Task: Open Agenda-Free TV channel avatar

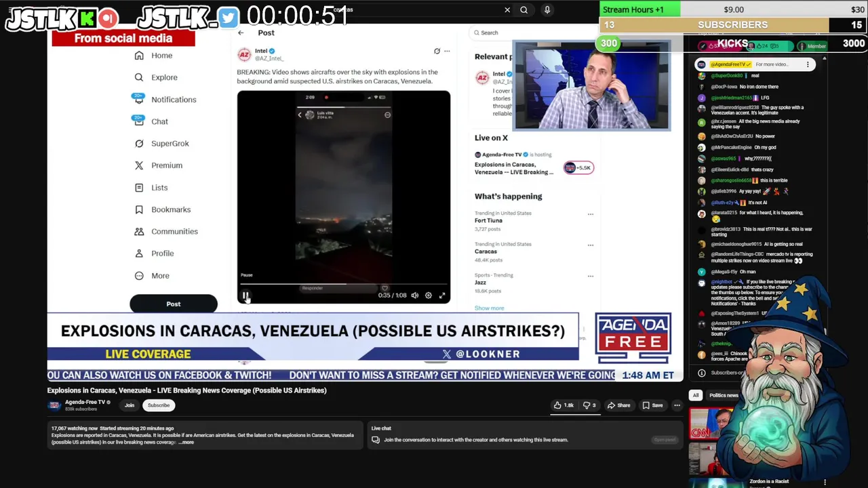Action: (54, 405)
